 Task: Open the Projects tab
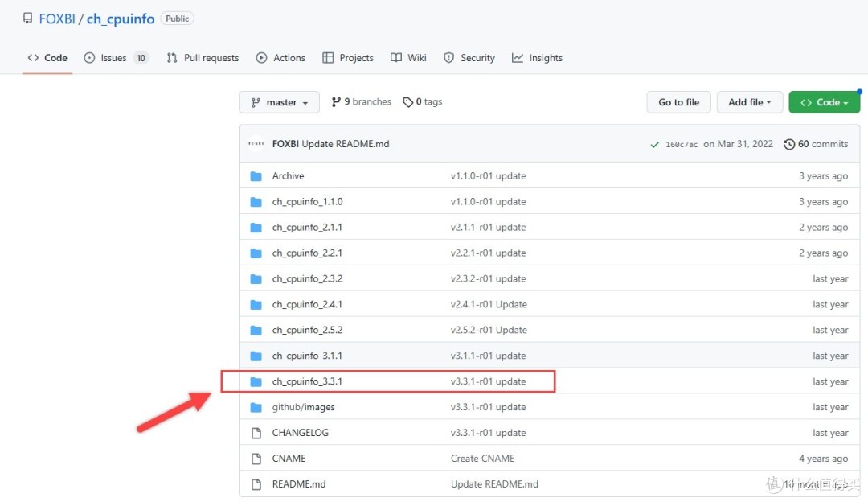(348, 58)
